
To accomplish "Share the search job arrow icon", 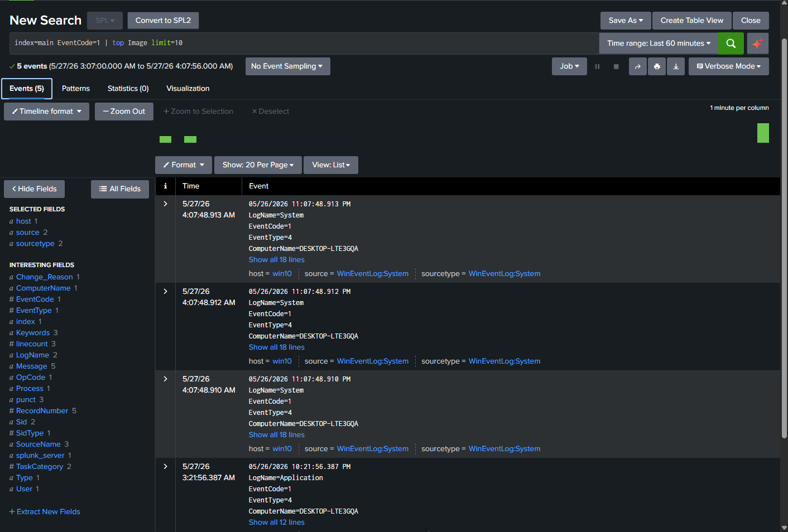I will 638,66.
